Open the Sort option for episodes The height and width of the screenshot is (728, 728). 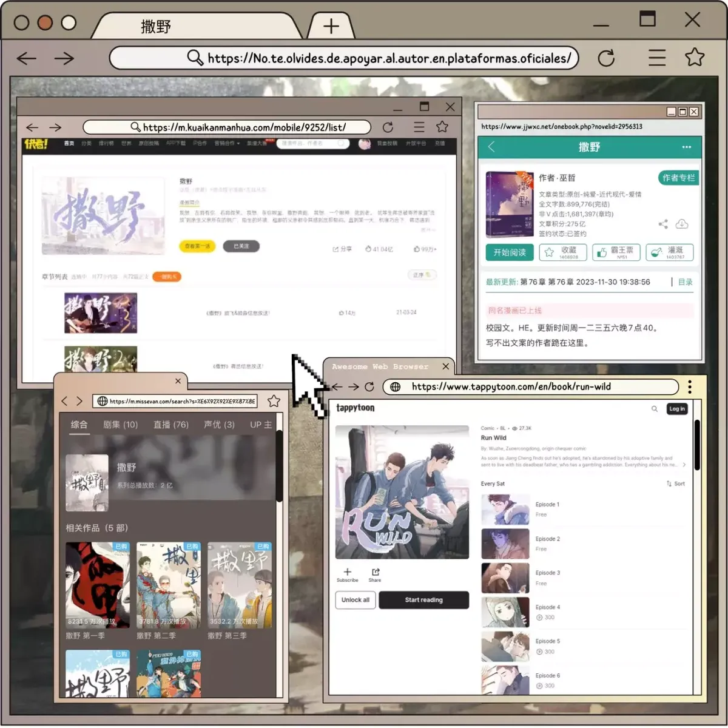676,484
